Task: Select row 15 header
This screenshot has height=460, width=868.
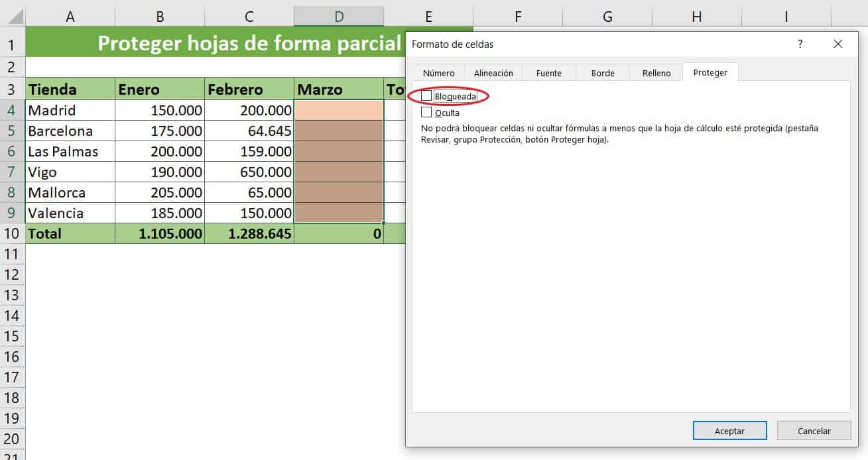Action: 13,336
